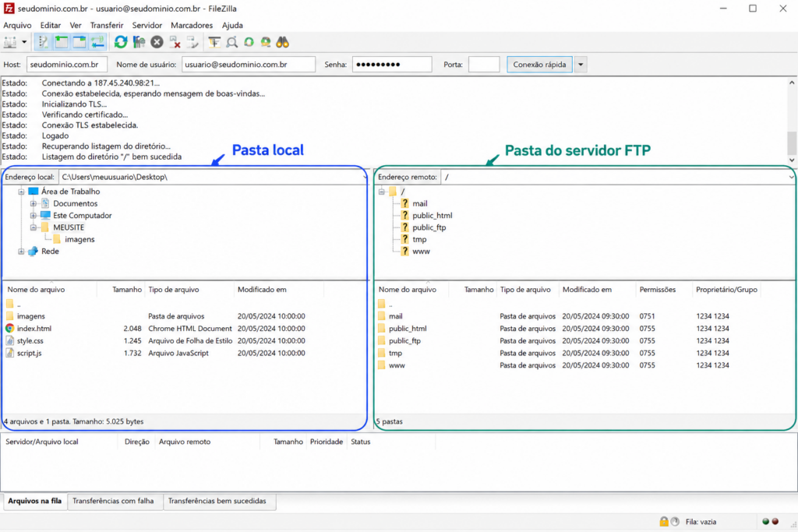Click the Porta input field
The width and height of the screenshot is (798, 532).
point(484,65)
